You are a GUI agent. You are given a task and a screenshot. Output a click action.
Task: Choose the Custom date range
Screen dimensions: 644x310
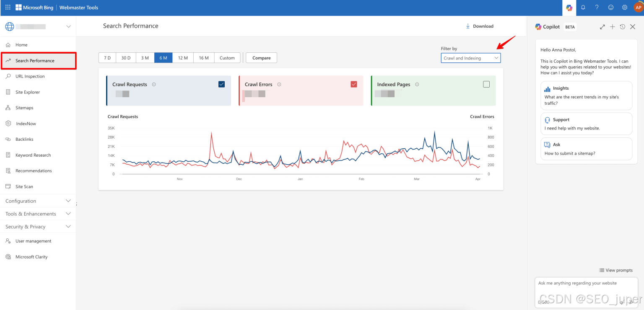pos(227,58)
